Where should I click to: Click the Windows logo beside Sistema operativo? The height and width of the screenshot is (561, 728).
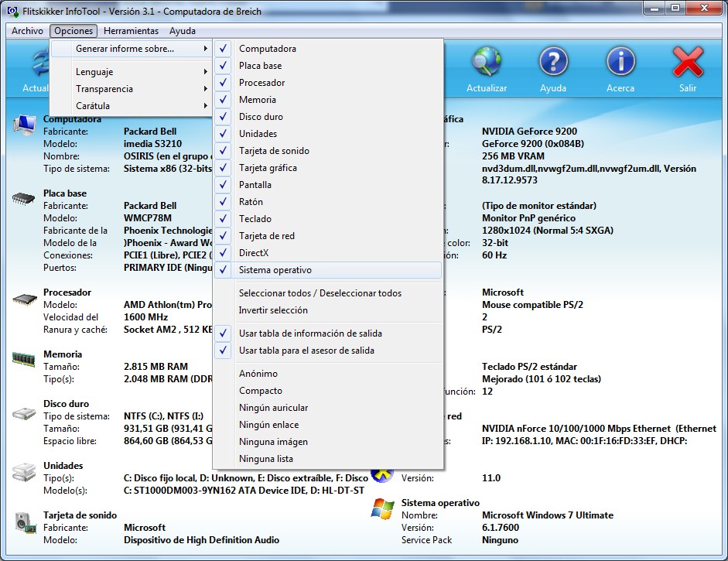pos(383,509)
